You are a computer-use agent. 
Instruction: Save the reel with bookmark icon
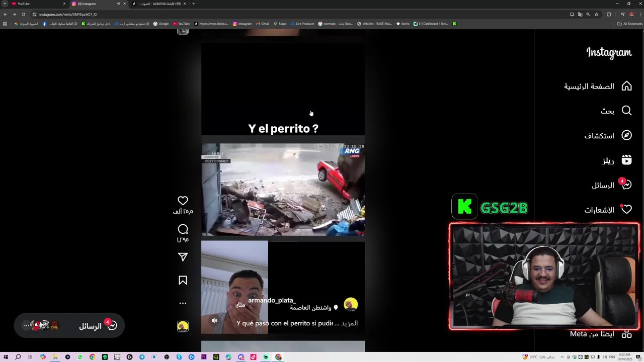coord(183,281)
